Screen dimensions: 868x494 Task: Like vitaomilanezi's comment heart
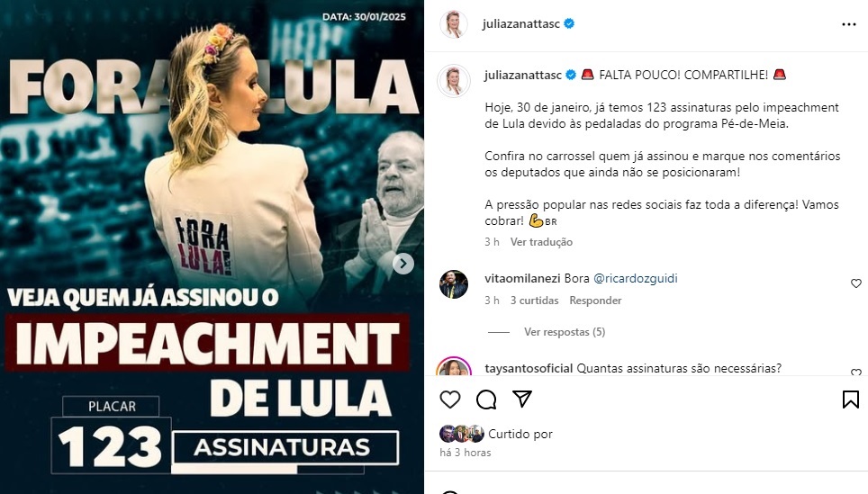pyautogui.click(x=855, y=283)
